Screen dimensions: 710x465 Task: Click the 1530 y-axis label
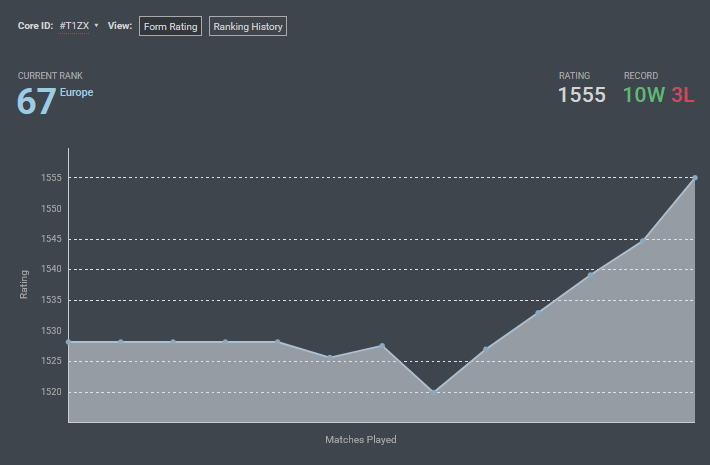pyautogui.click(x=51, y=331)
